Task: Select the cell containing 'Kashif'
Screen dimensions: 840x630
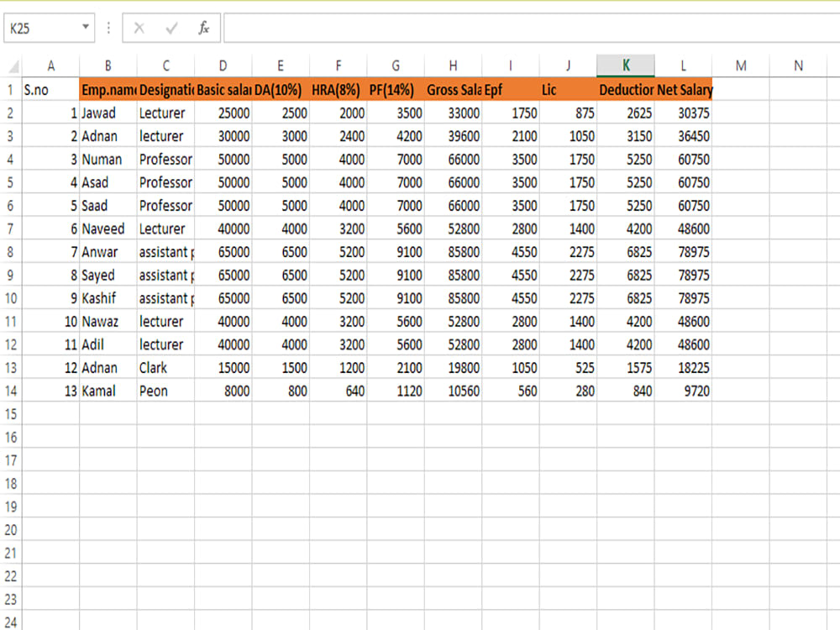Action: pos(108,298)
